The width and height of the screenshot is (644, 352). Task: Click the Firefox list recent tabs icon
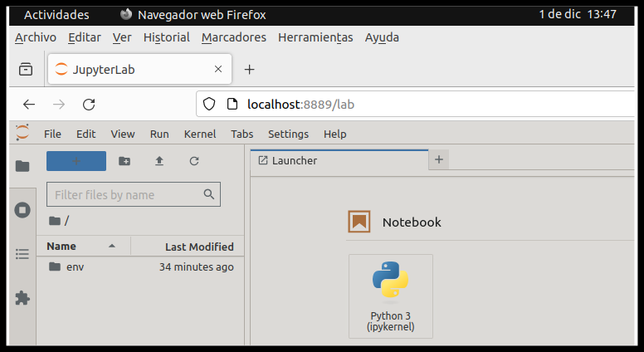click(26, 69)
